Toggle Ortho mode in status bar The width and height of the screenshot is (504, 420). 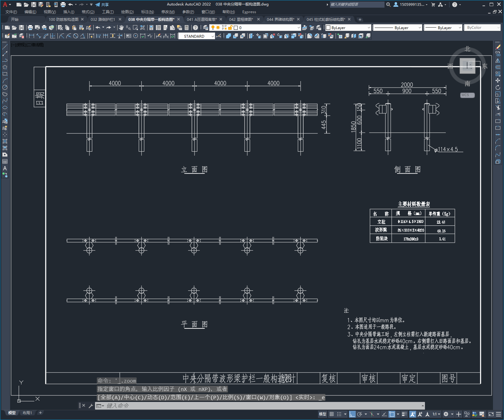coord(352,414)
